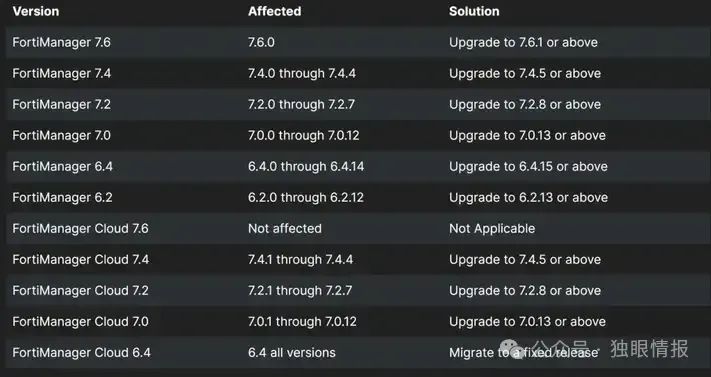711x377 pixels.
Task: Click the Solution column header
Action: pos(474,11)
